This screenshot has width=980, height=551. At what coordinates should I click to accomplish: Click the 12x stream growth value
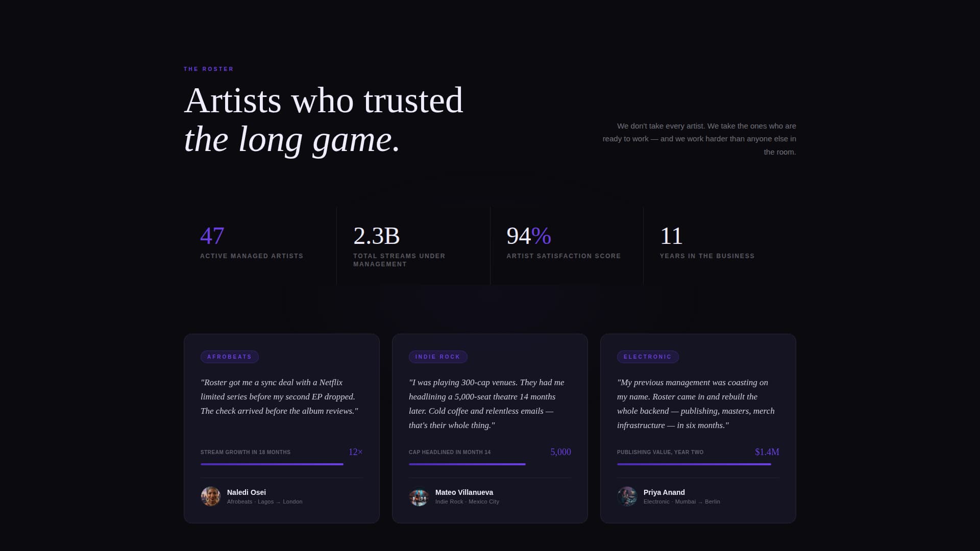[355, 452]
